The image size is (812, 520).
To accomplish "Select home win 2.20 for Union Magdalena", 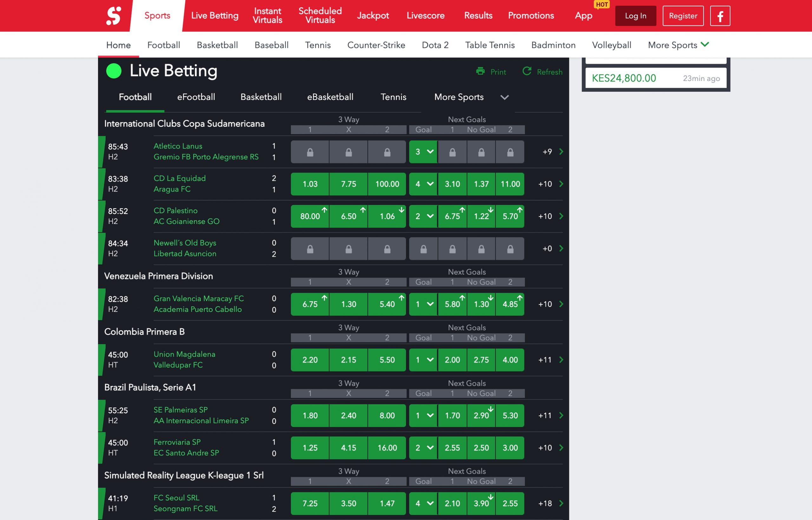I will coord(310,360).
